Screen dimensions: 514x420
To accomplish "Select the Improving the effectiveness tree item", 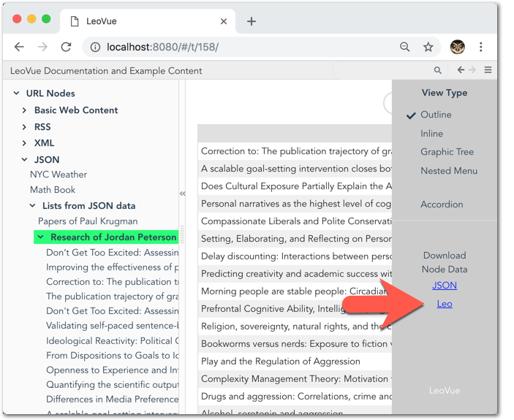I will coord(112,267).
